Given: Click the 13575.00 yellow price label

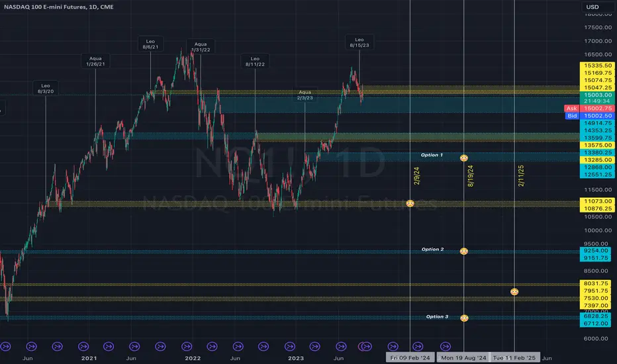Looking at the screenshot, I should point(597,145).
